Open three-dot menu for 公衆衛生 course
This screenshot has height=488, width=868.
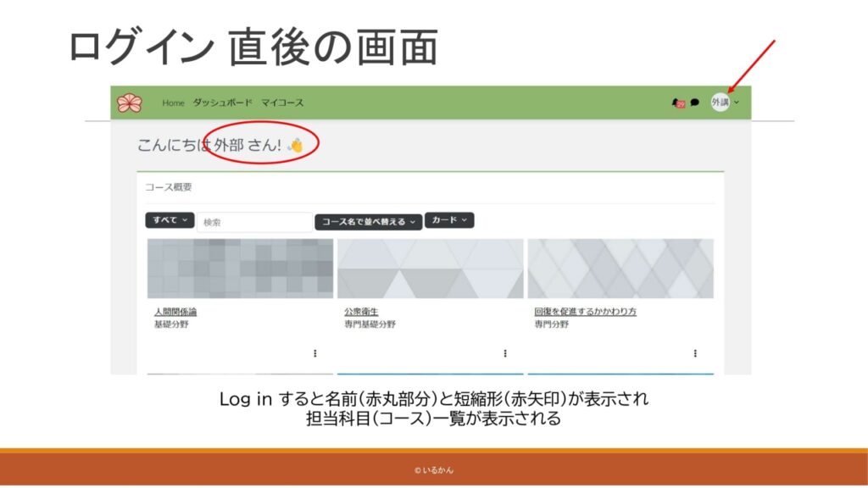coord(505,353)
